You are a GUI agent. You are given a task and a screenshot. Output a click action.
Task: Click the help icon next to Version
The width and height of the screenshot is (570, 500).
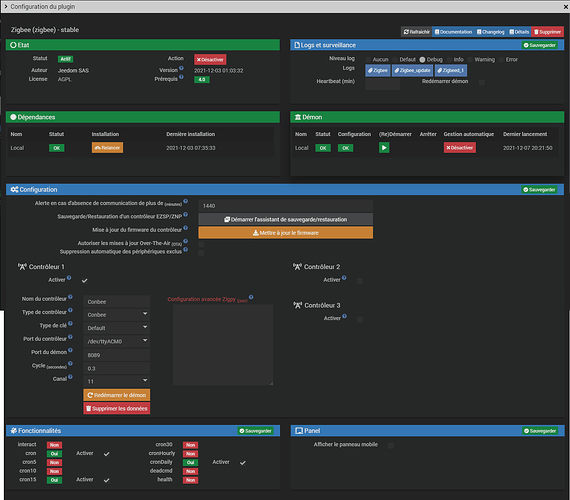(181, 68)
